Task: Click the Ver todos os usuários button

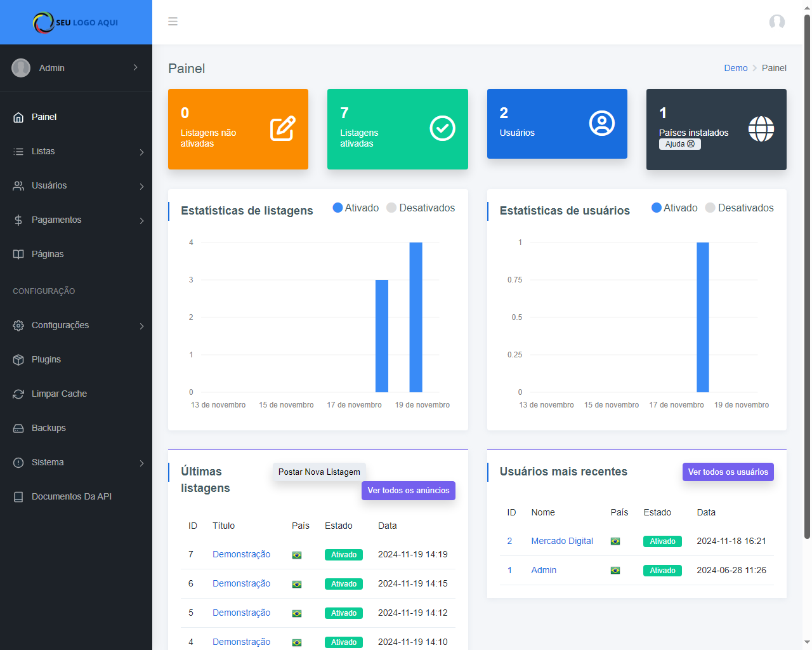Action: click(x=728, y=472)
